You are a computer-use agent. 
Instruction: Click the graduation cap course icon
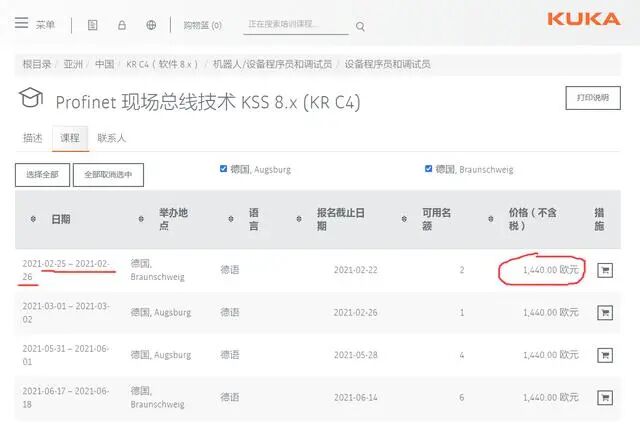point(31,98)
